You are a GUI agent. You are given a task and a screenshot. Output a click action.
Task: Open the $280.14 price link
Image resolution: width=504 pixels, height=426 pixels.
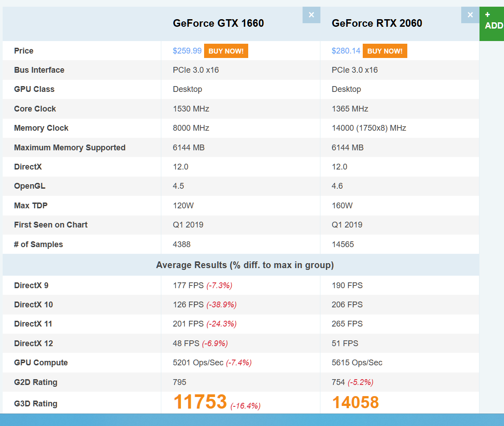pyautogui.click(x=346, y=51)
